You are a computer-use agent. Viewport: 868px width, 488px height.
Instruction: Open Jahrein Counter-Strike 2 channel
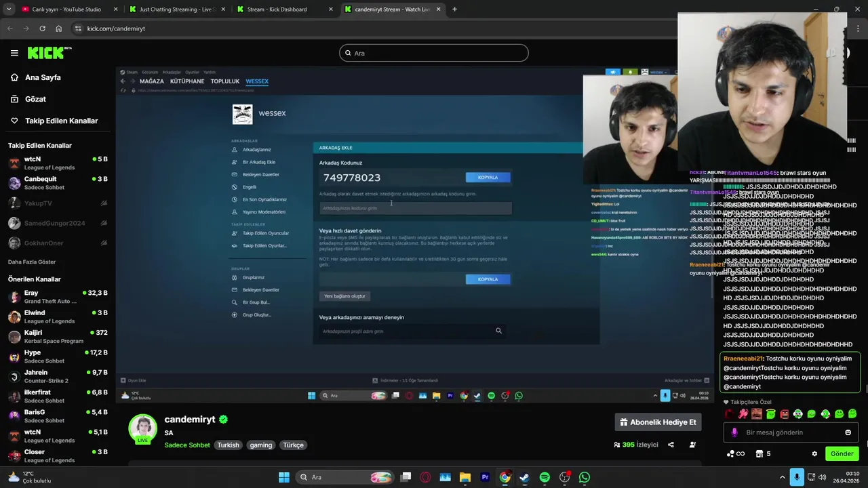click(x=58, y=376)
